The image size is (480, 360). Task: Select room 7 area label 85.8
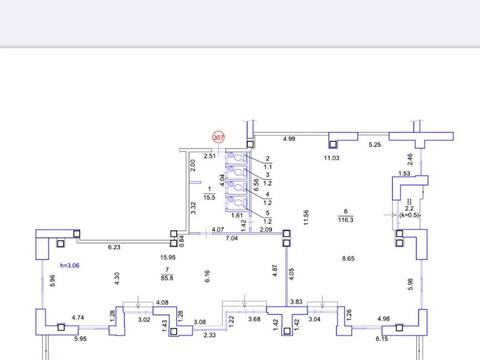pyautogui.click(x=167, y=278)
